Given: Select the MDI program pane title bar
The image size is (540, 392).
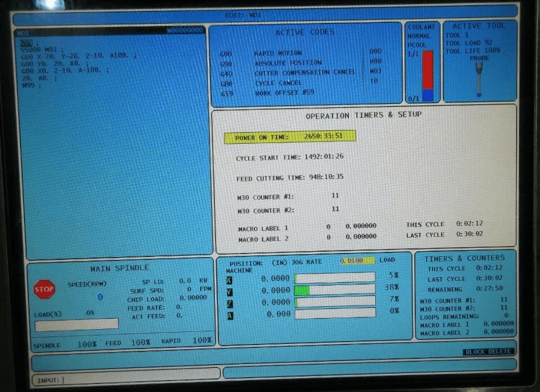Looking at the screenshot, I should tap(110, 31).
